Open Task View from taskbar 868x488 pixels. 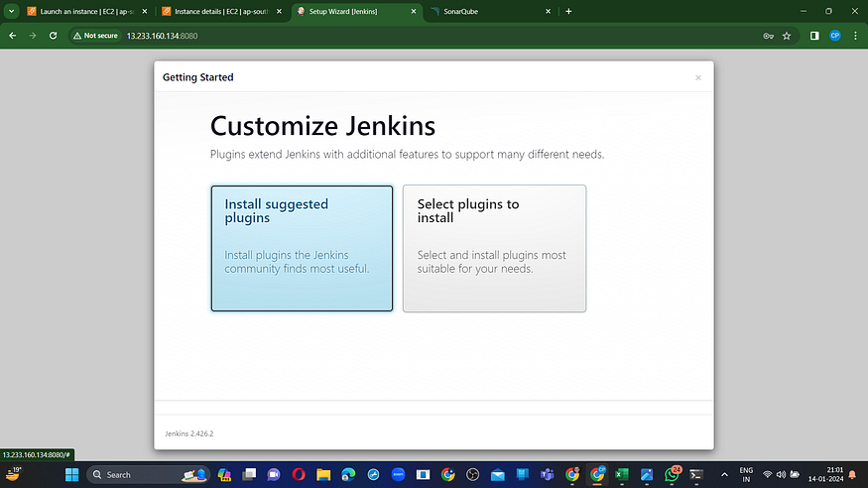(249, 475)
